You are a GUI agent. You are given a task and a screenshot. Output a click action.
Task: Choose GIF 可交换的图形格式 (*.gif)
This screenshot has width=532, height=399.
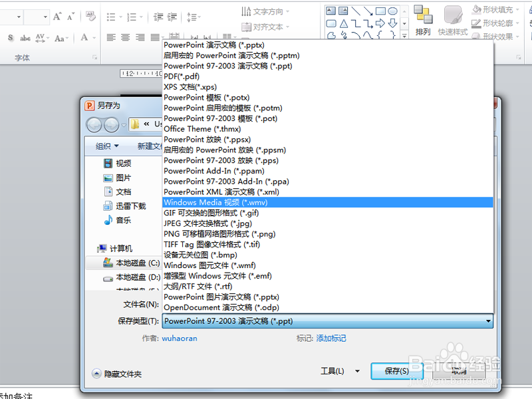(x=328, y=213)
